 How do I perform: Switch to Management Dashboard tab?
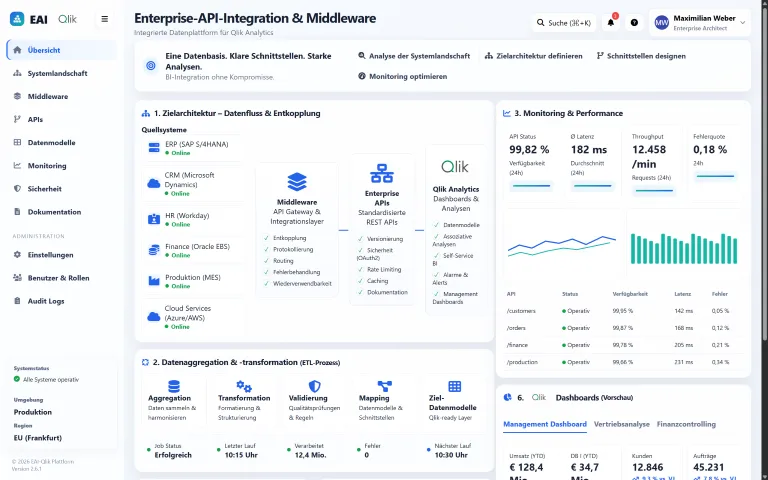545,424
